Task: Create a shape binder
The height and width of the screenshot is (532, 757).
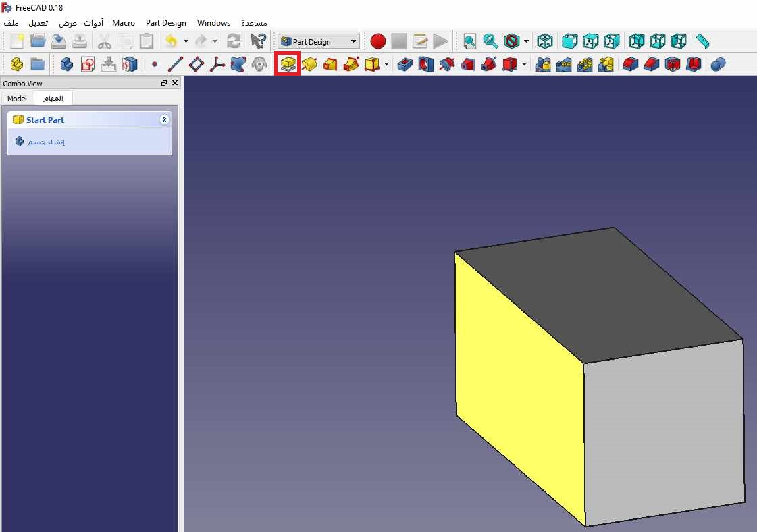Action: pyautogui.click(x=238, y=63)
